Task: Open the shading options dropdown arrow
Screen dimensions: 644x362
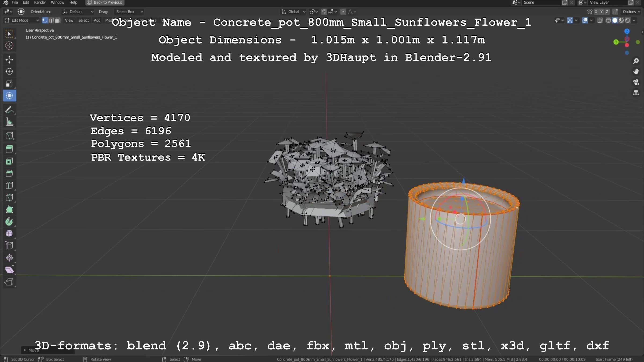Action: (x=634, y=20)
